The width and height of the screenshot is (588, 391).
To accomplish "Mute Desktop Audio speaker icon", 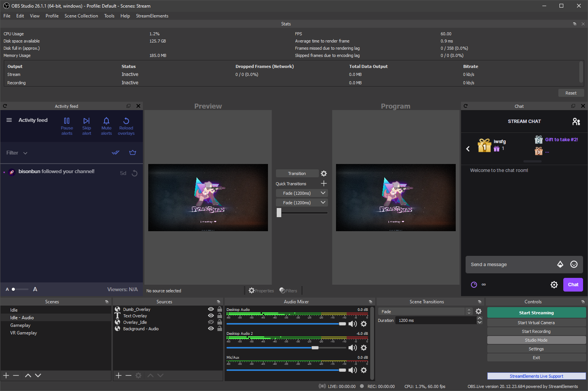I will (x=353, y=324).
